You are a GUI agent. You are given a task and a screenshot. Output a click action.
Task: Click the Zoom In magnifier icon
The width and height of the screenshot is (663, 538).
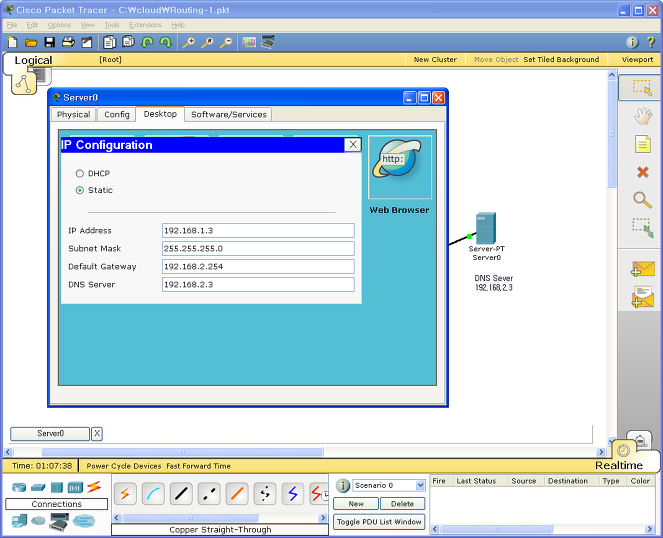point(189,42)
